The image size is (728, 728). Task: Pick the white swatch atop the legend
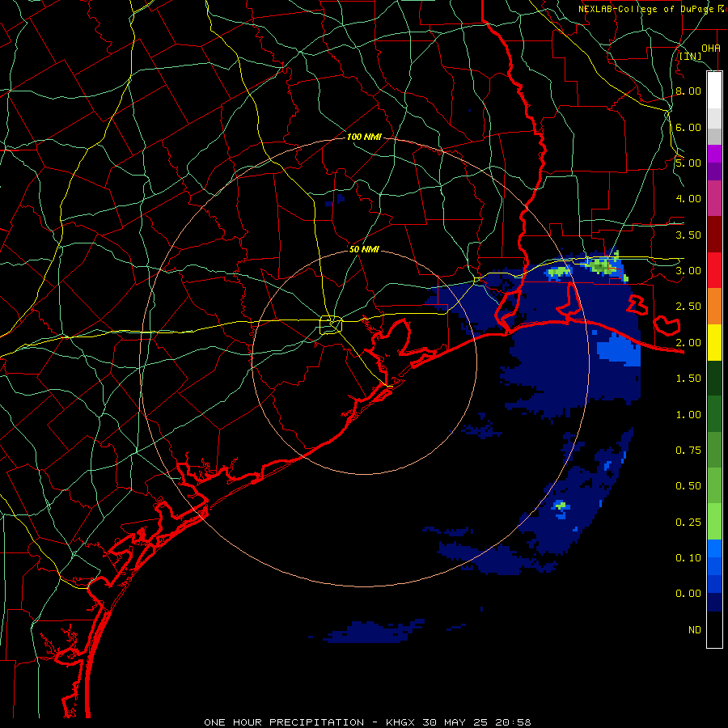coord(714,90)
